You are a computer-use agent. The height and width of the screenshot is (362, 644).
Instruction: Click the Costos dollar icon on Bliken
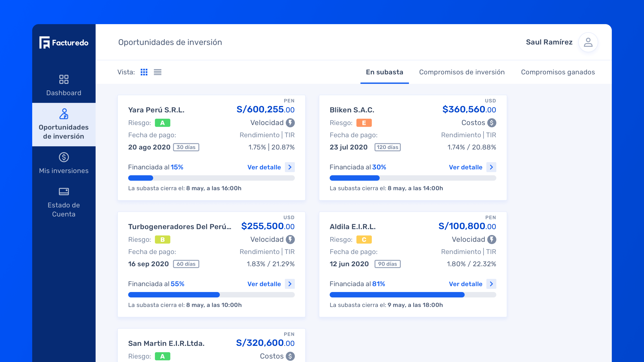click(x=491, y=123)
